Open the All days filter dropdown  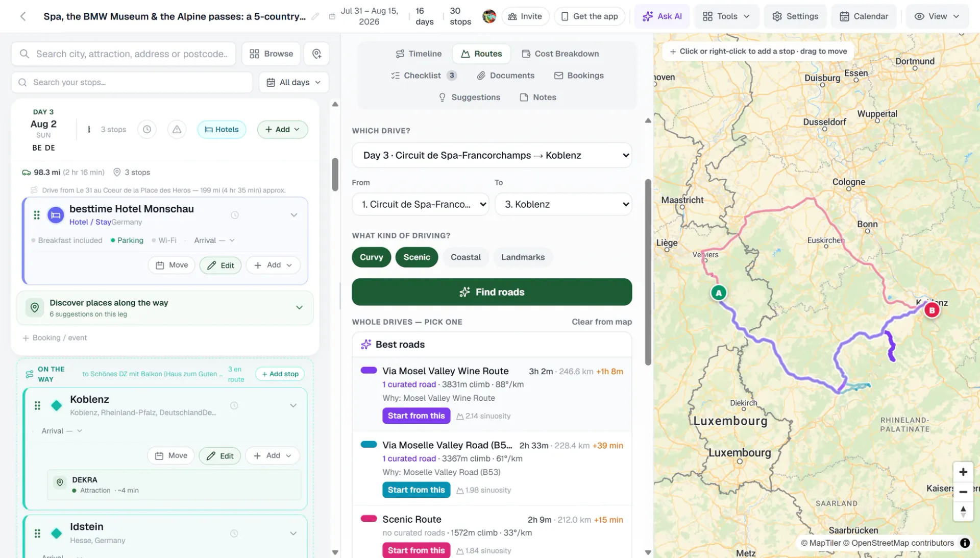[294, 82]
